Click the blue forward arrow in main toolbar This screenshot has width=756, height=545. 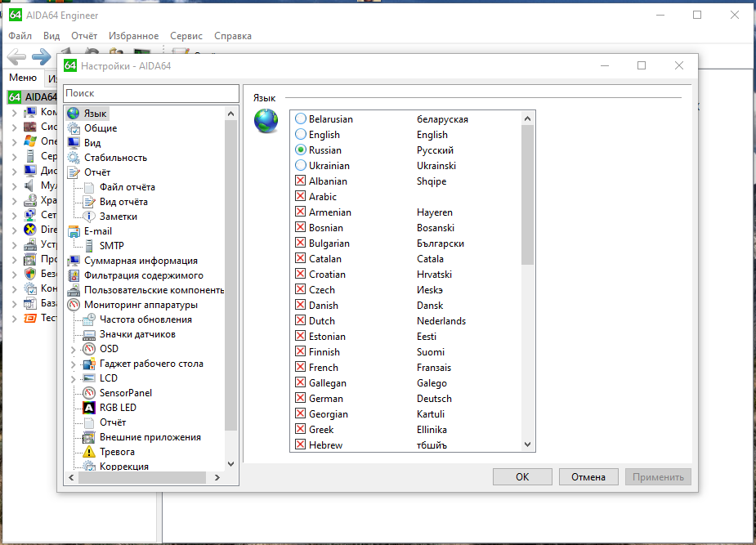click(x=41, y=57)
